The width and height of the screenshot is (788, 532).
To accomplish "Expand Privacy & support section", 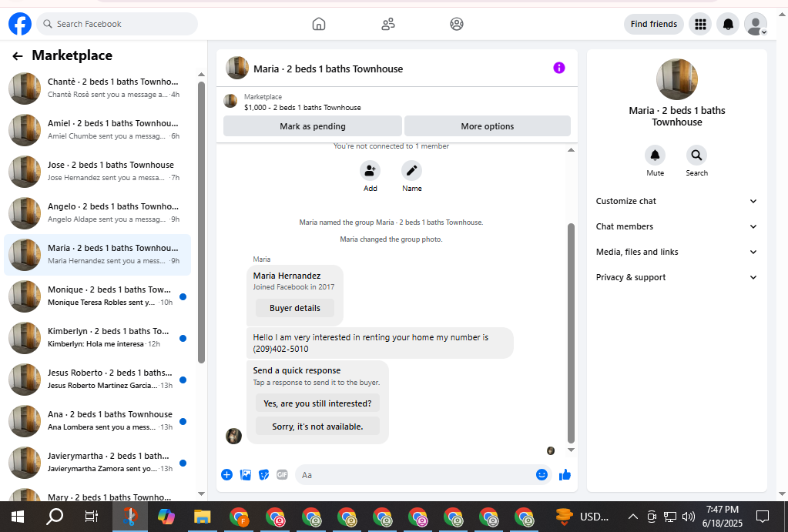I will 676,277.
